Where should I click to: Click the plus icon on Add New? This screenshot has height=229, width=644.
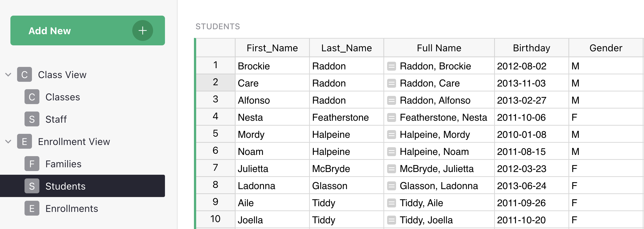(x=142, y=30)
